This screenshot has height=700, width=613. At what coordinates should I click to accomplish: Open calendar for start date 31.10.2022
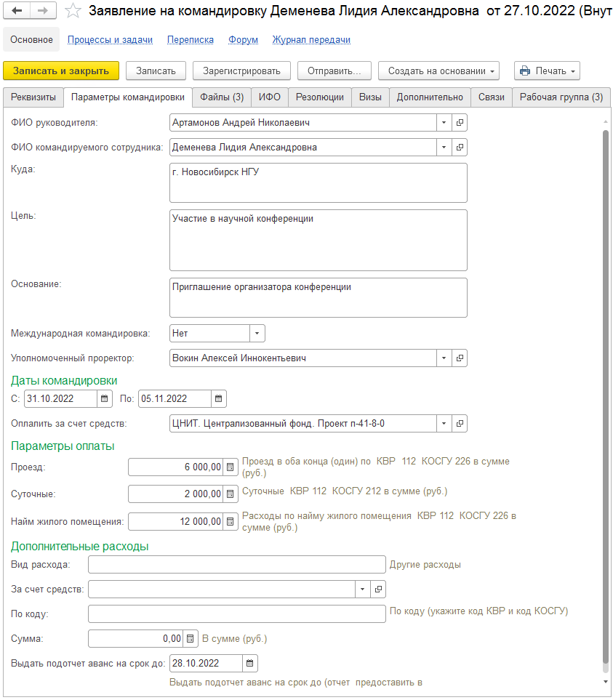tap(105, 398)
